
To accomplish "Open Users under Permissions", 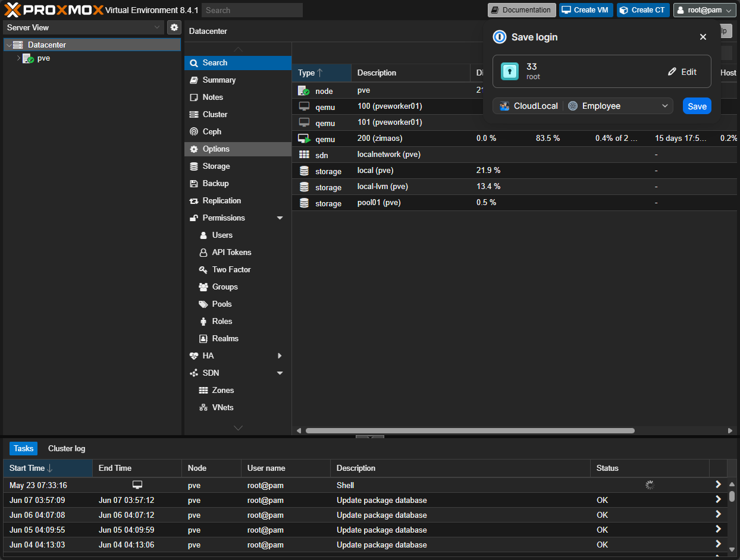I will (x=238, y=235).
